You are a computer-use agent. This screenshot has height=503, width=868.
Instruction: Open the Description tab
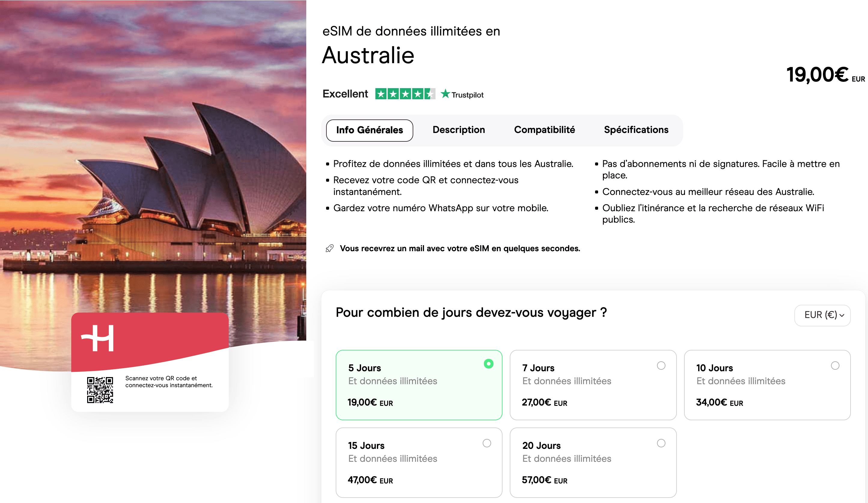tap(458, 129)
